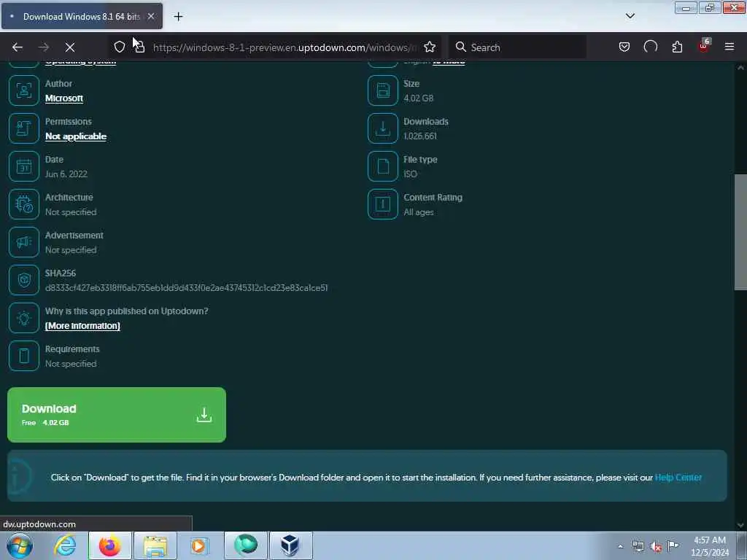
Task: Click the Jun 6, 2022 date value
Action: [x=66, y=174]
